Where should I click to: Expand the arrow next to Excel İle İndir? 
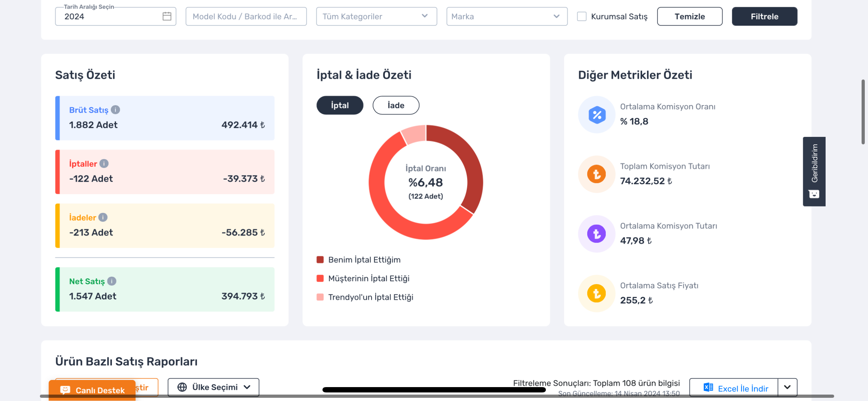[x=787, y=387]
